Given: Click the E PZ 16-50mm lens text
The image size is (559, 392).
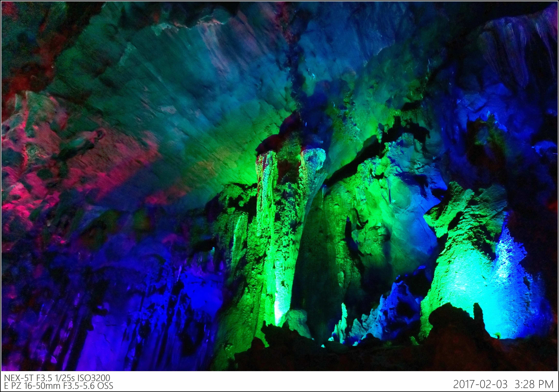Looking at the screenshot, I should pyautogui.click(x=32, y=386).
